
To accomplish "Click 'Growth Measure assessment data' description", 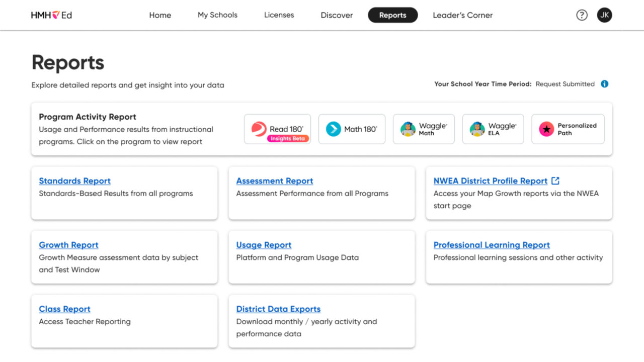I will tap(119, 263).
